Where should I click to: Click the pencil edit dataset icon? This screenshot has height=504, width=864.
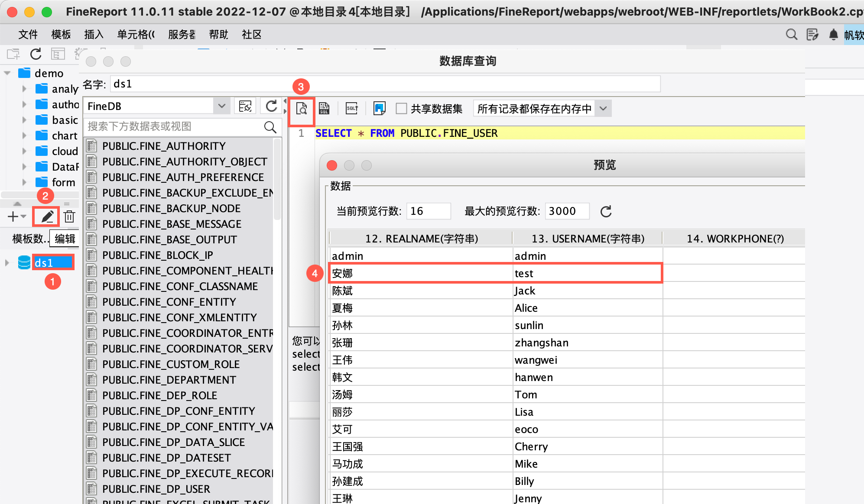tap(47, 216)
